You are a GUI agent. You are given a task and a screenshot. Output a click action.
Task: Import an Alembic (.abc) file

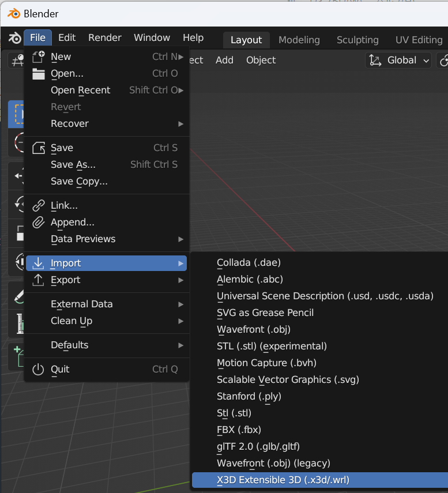tap(320, 279)
